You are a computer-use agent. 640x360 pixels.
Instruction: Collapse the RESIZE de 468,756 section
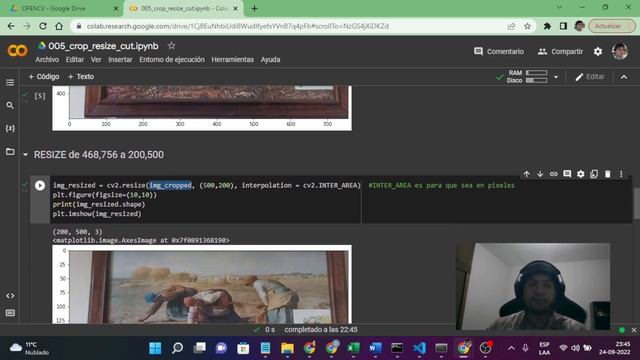point(25,155)
